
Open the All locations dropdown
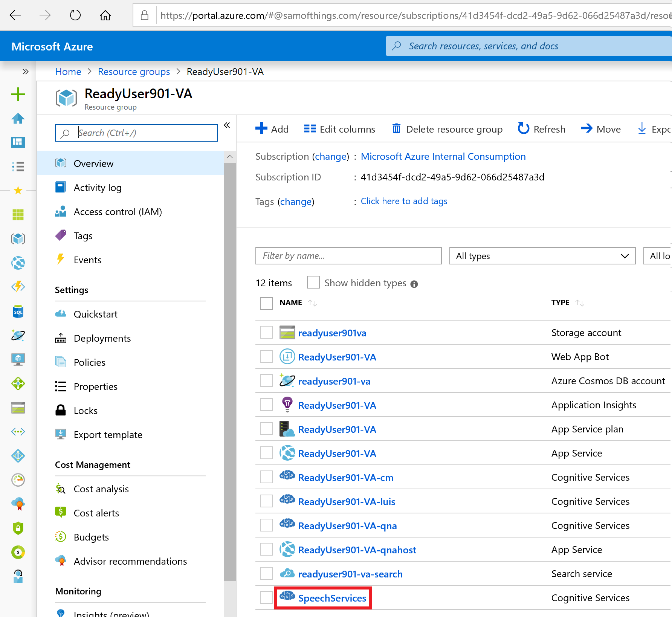pos(658,256)
